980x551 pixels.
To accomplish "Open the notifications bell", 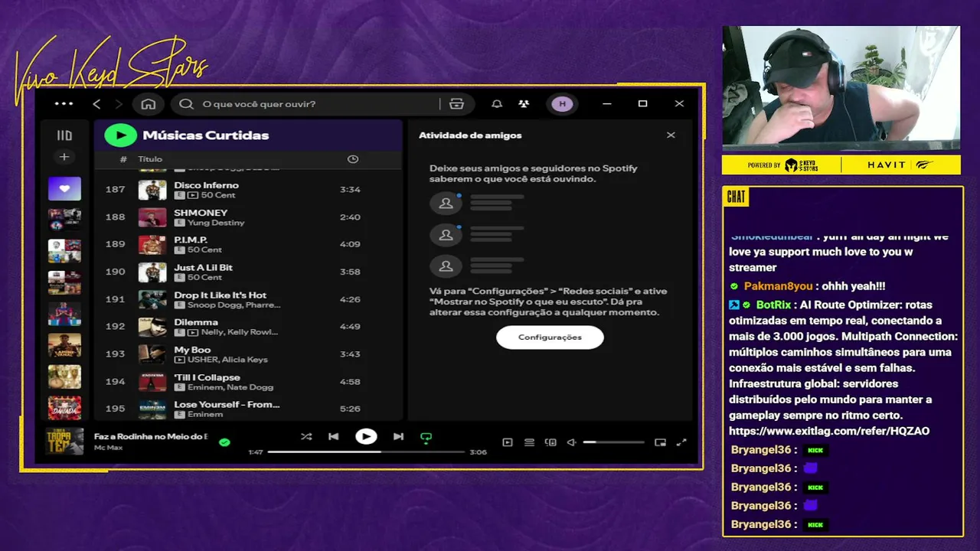I will (497, 104).
